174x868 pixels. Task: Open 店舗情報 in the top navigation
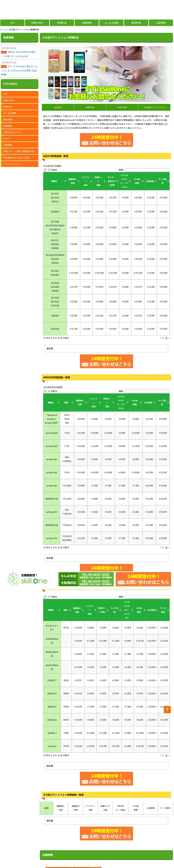[87, 23]
